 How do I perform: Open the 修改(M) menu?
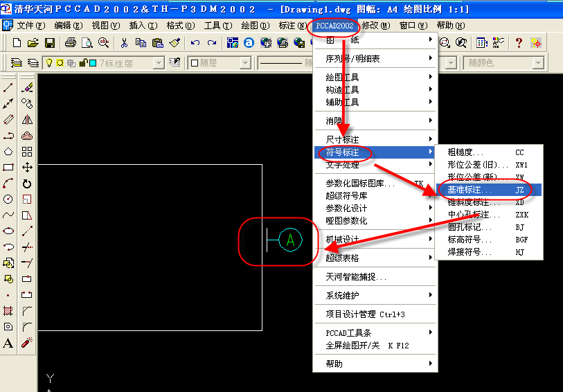[376, 26]
